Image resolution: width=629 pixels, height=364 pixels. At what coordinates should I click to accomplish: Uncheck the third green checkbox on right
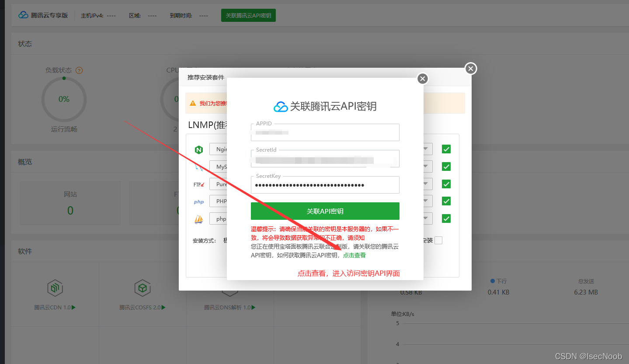point(446,184)
